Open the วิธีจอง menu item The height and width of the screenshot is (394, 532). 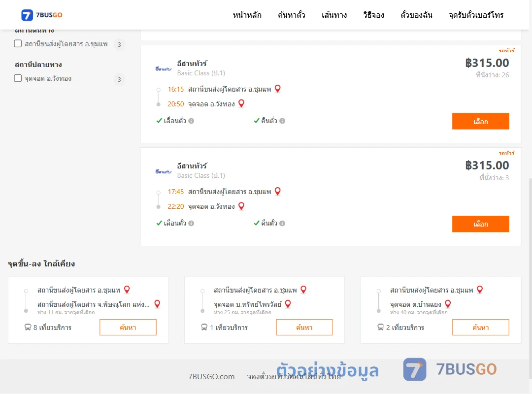coord(373,15)
